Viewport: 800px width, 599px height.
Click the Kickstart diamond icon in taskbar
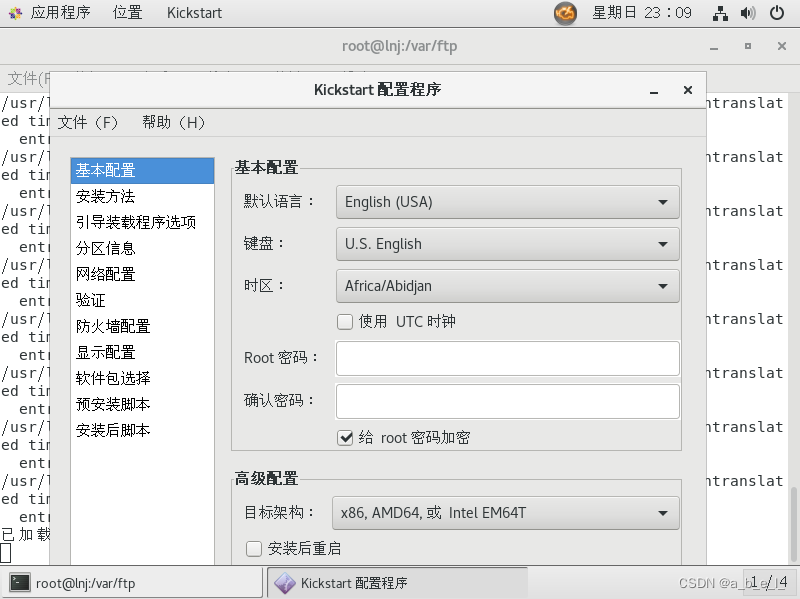[285, 583]
